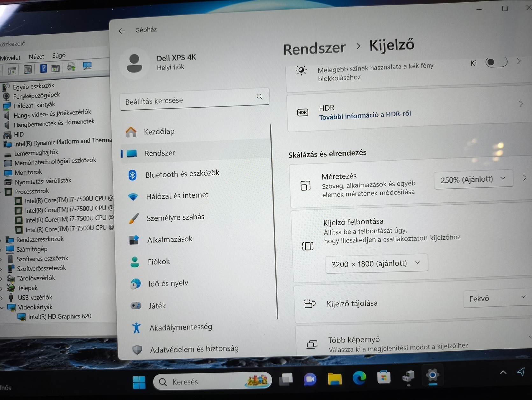Select Intel(R) HD Graphics 620 device
Image resolution: width=532 pixels, height=400 pixels.
tap(60, 316)
